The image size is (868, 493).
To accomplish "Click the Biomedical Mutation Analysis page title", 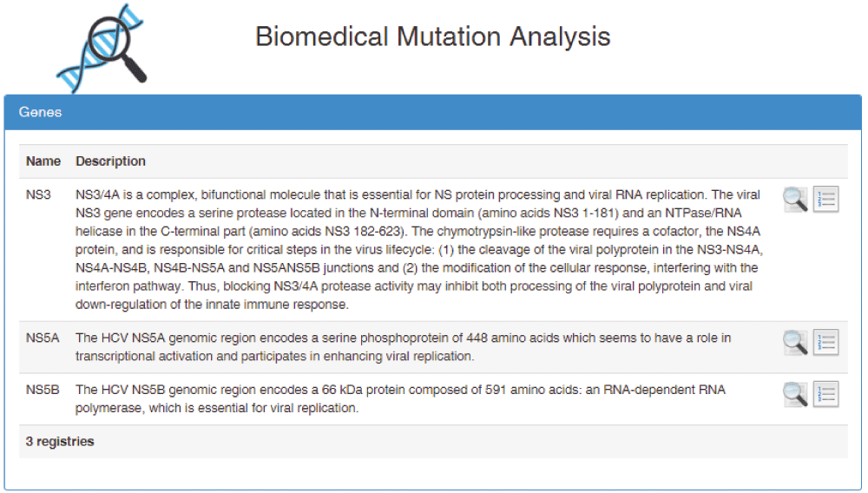I will coord(432,37).
